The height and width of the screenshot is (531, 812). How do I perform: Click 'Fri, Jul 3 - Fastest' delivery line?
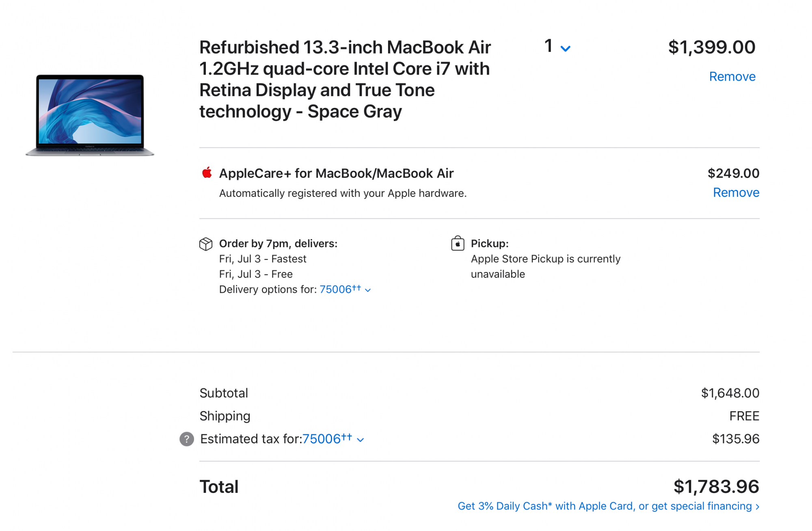pyautogui.click(x=263, y=259)
